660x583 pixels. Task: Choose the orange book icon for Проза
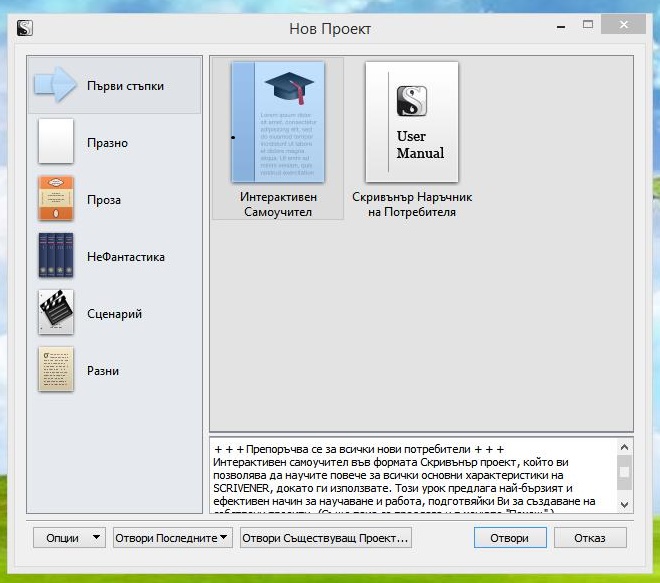click(x=56, y=199)
